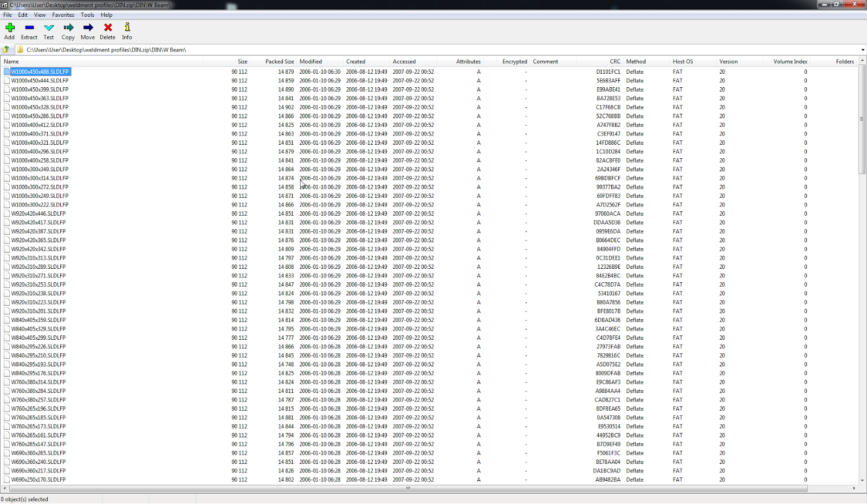Image resolution: width=867 pixels, height=504 pixels.
Task: Sort files by the Size column
Action: tap(242, 61)
